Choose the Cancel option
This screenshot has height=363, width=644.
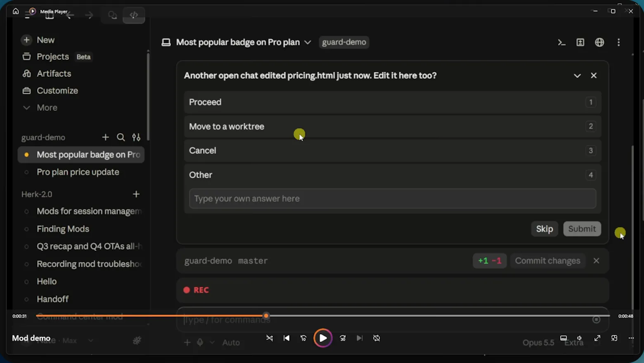tap(393, 151)
